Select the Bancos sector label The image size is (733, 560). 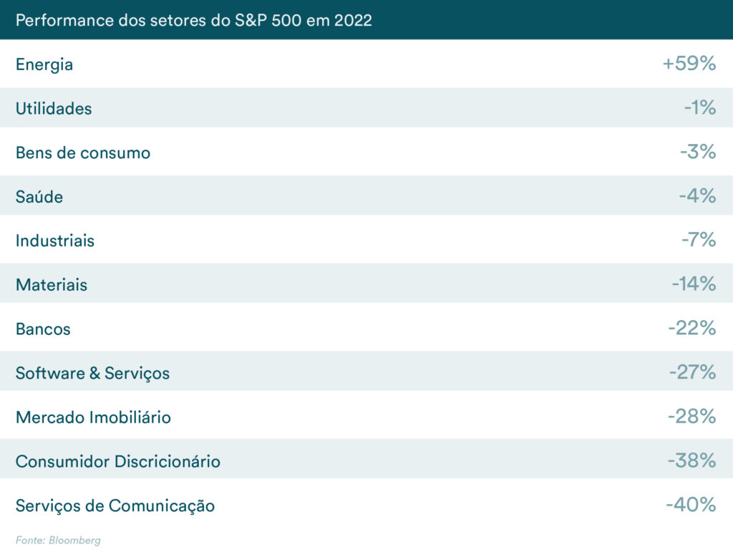43,329
